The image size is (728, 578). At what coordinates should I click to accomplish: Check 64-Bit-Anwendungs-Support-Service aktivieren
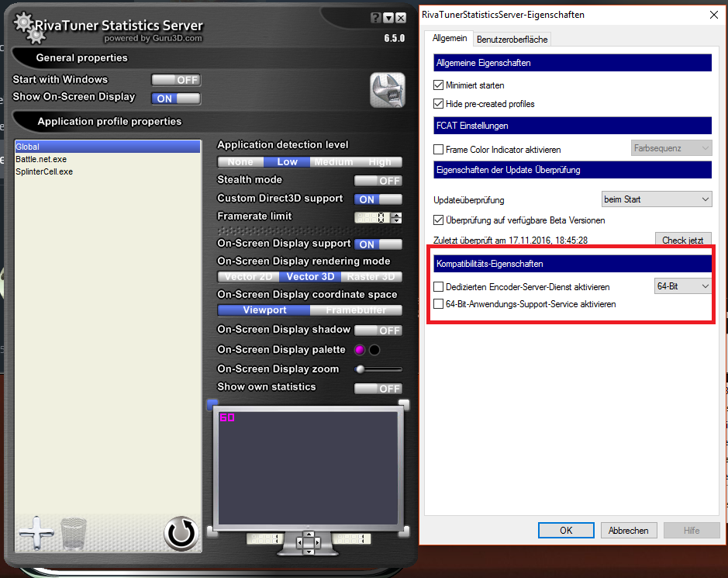pos(438,304)
